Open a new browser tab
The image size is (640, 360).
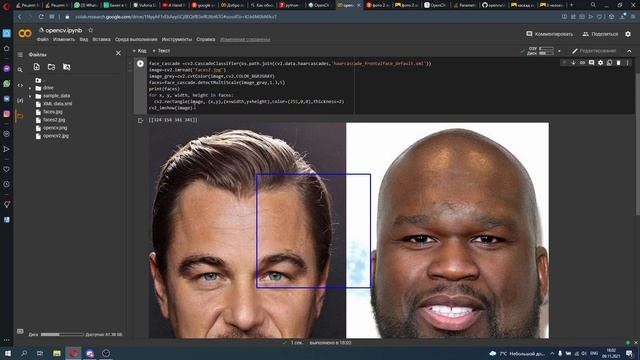point(571,5)
